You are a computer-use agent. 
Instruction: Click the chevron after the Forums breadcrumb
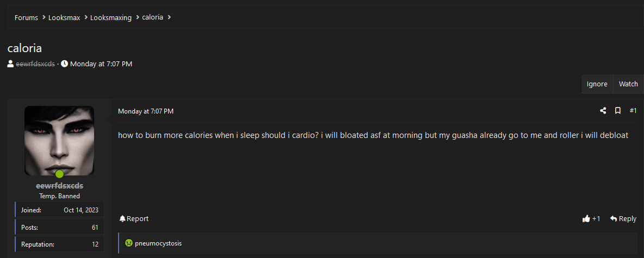pos(43,17)
